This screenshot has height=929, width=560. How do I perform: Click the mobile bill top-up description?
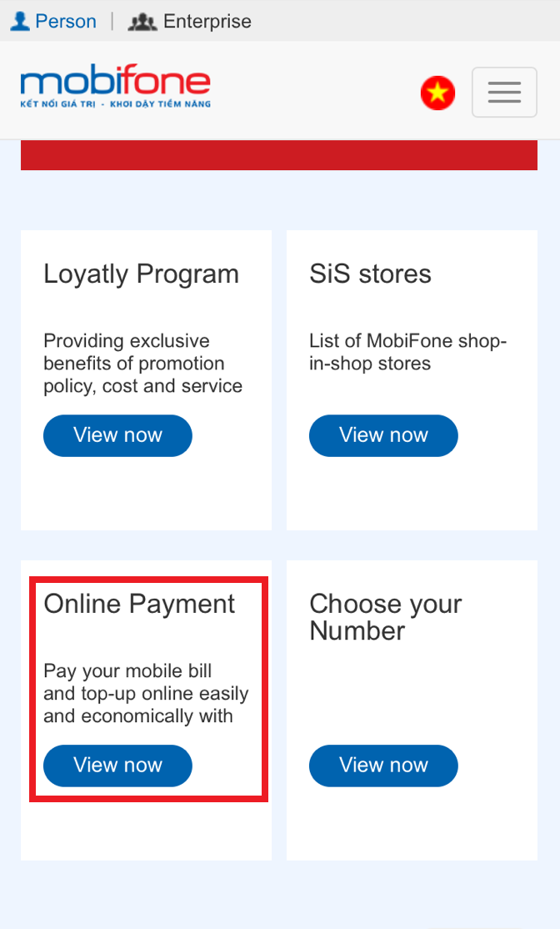pos(146,693)
